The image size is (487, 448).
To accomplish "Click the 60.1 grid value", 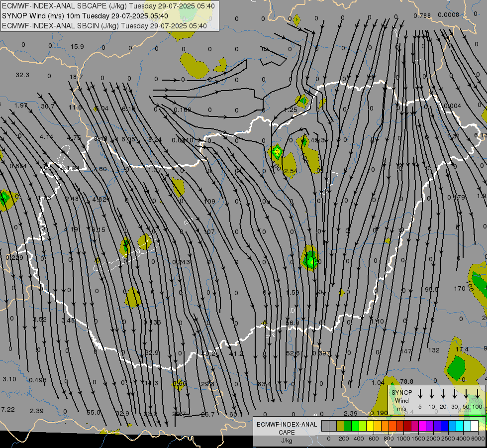I will coord(236,415).
